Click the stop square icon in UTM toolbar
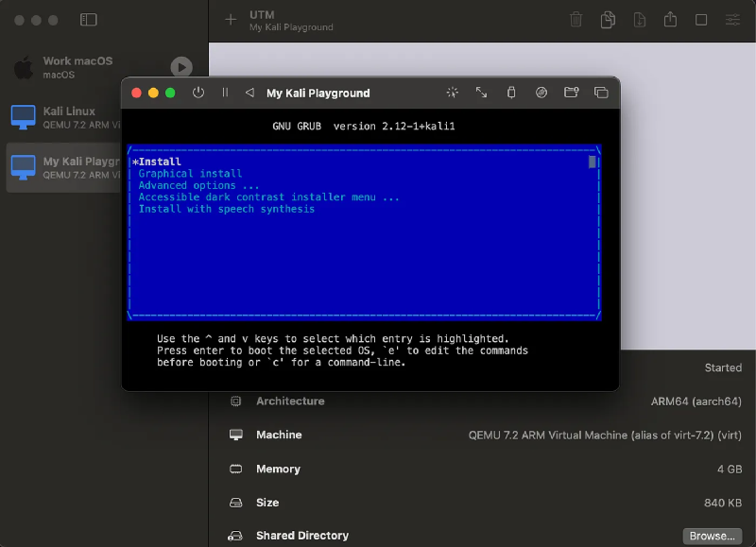The height and width of the screenshot is (547, 756). point(701,20)
